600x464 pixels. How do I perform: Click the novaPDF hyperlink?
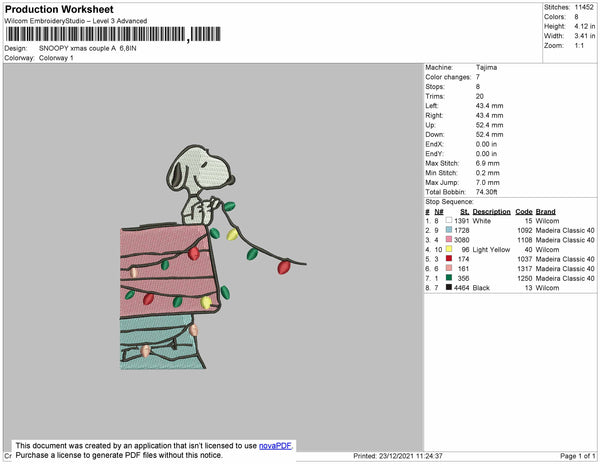[x=275, y=446]
